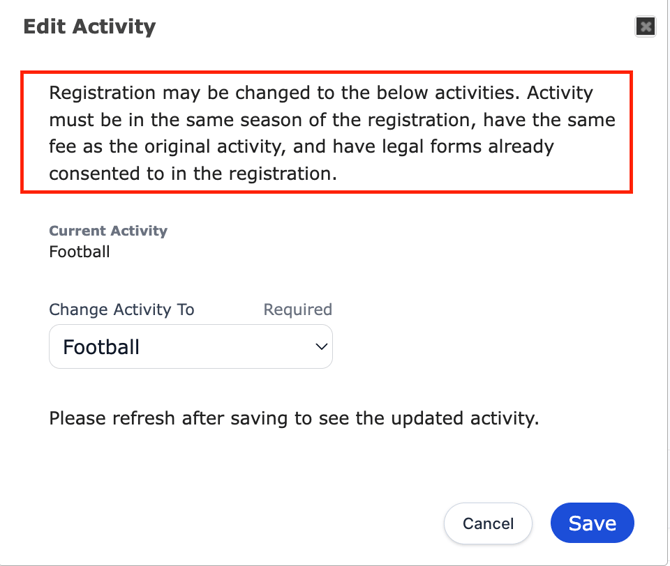
Task: Close the Edit Activity dialog with X icon
Action: click(x=645, y=27)
